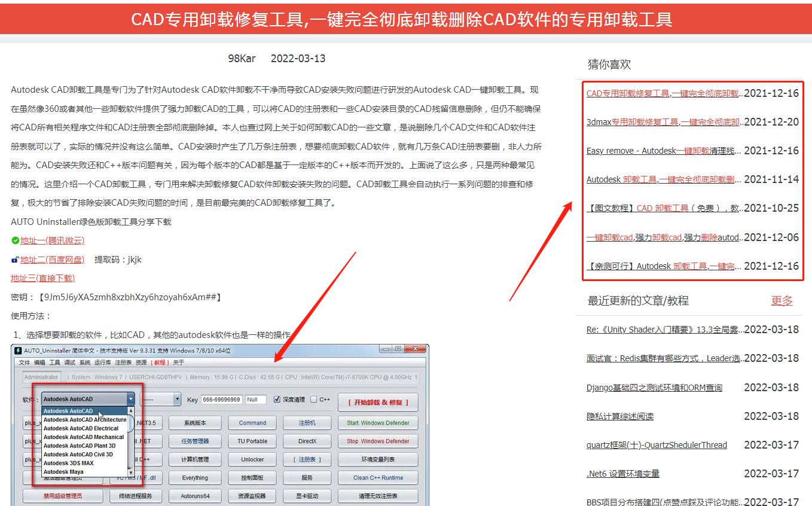Open the red [教程] menu

pos(160,362)
